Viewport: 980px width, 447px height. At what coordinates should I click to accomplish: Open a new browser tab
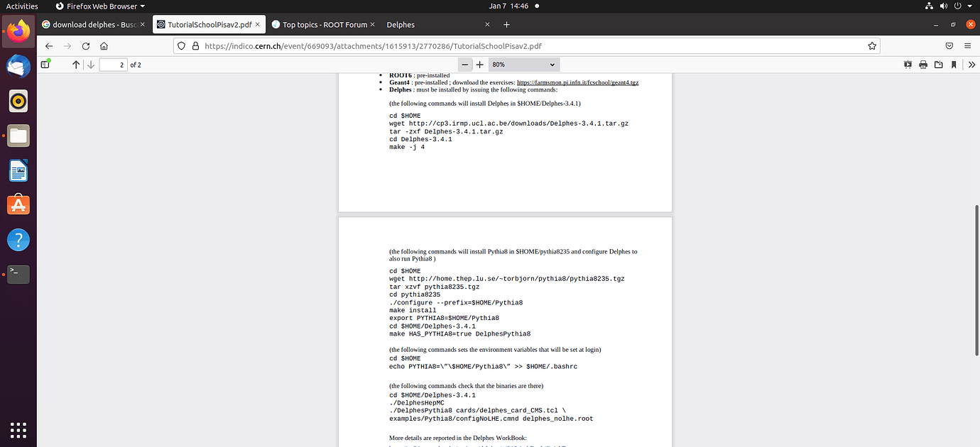[506, 25]
